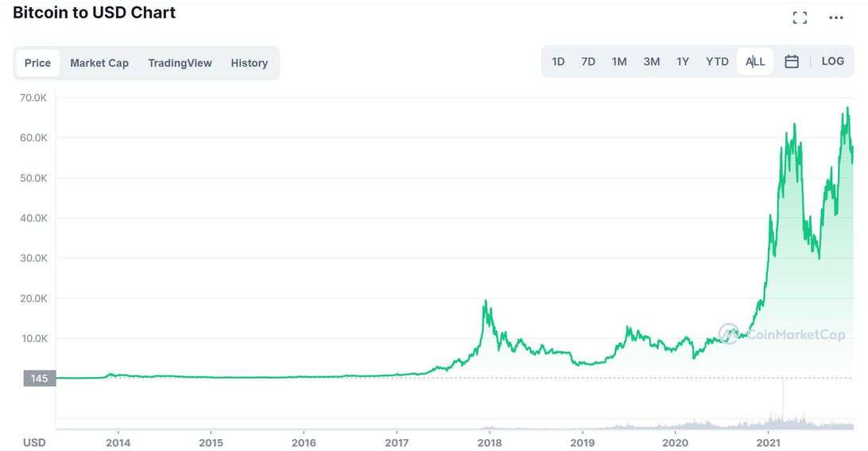
Task: Click the fullscreen expand icon
Action: (800, 17)
